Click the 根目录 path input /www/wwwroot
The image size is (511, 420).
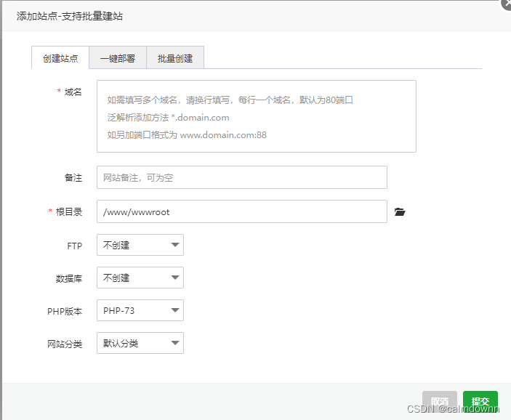242,211
